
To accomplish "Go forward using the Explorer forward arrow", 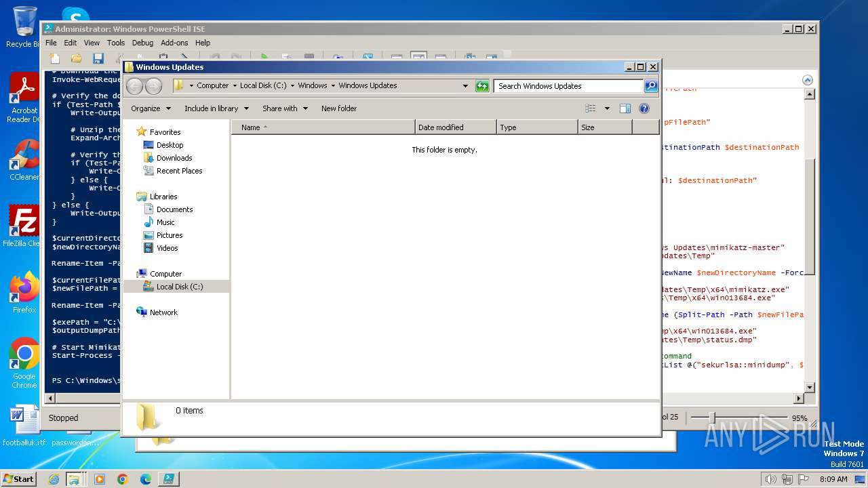I will (x=154, y=86).
